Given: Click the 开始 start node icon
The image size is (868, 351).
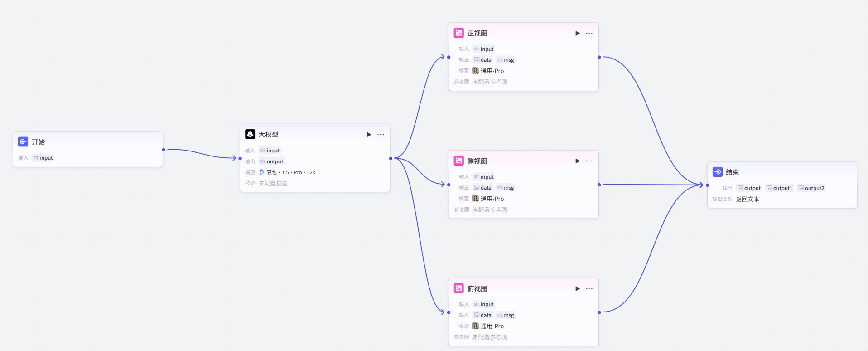Looking at the screenshot, I should pyautogui.click(x=23, y=142).
